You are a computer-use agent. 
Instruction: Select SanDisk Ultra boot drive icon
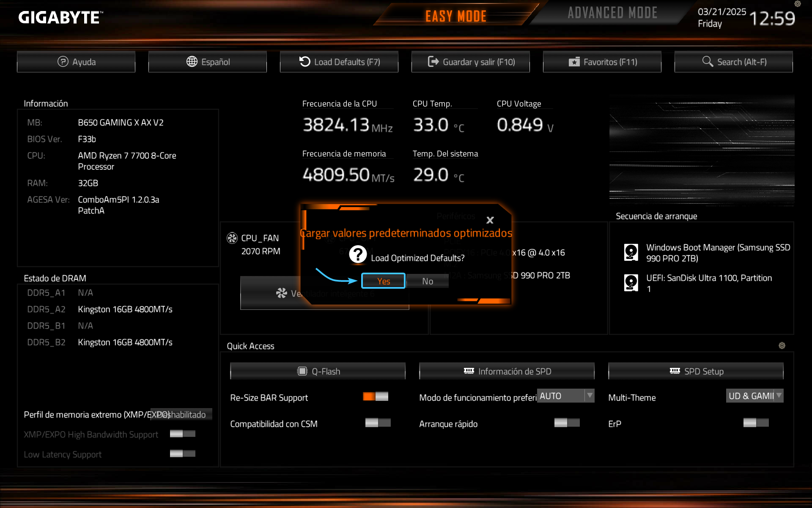tap(631, 283)
